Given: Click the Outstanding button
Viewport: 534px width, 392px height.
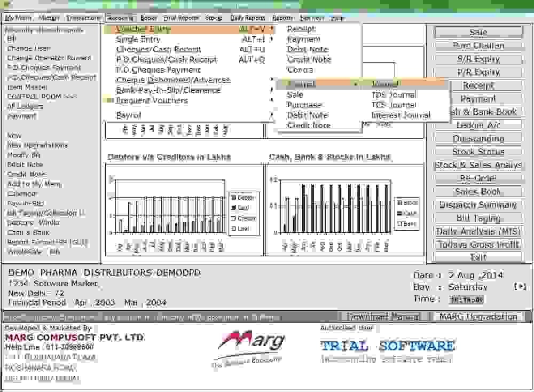Looking at the screenshot, I should tap(478, 138).
